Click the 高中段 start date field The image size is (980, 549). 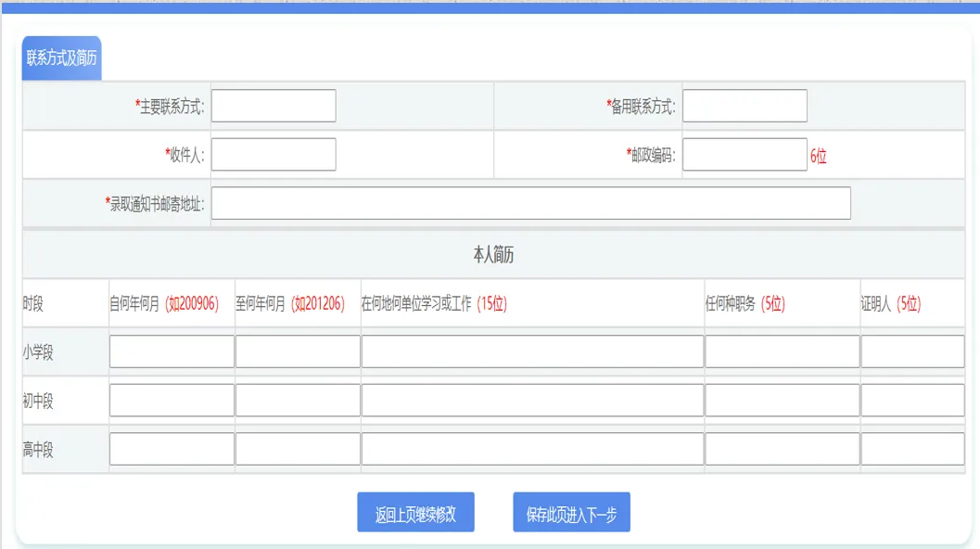click(171, 448)
